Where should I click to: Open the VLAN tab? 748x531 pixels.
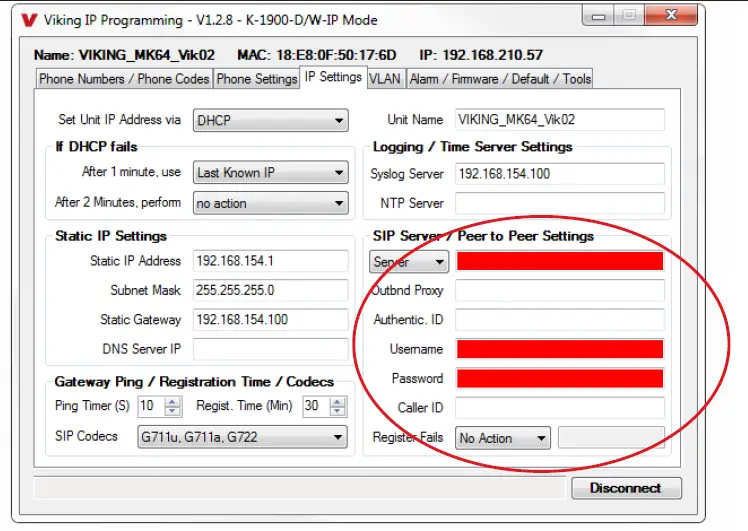385,79
